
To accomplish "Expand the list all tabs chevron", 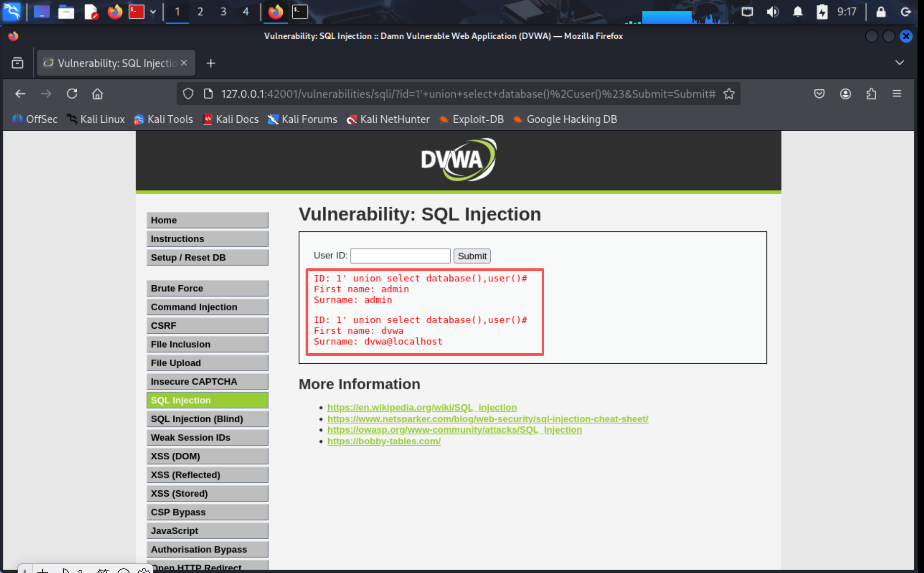I will (x=900, y=63).
